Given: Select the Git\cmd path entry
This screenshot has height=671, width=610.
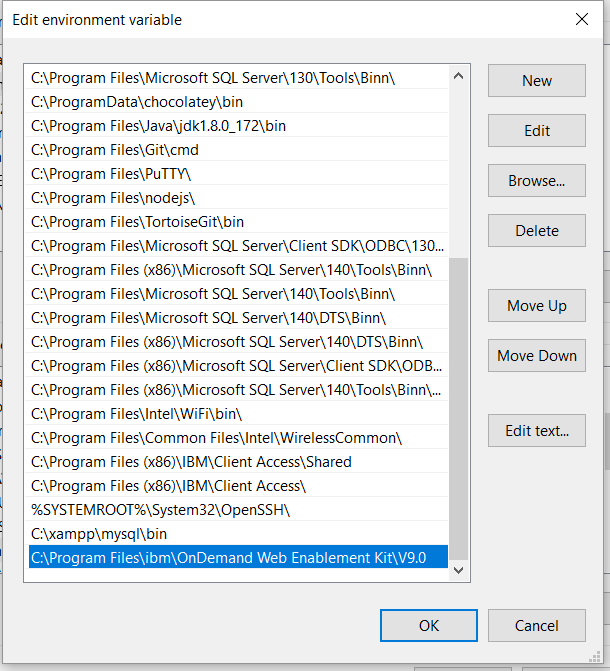Looking at the screenshot, I should tap(238, 150).
